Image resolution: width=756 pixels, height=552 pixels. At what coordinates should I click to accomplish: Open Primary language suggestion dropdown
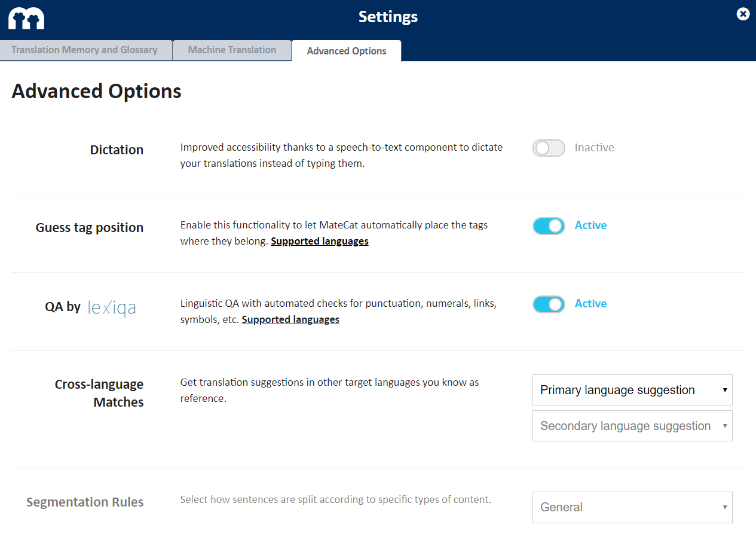(632, 391)
